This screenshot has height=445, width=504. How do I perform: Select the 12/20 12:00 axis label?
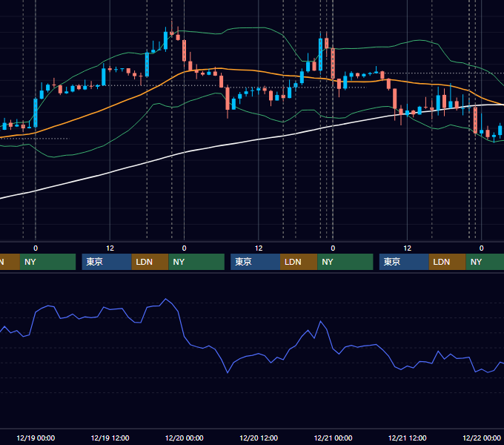pos(259,438)
